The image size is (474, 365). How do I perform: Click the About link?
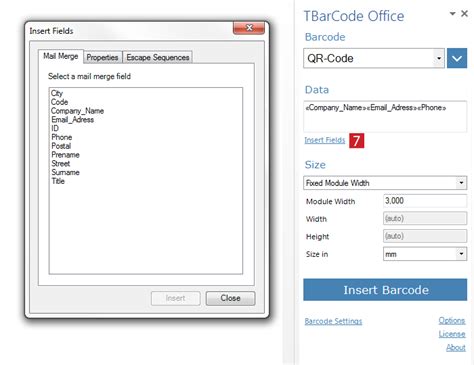click(x=456, y=348)
